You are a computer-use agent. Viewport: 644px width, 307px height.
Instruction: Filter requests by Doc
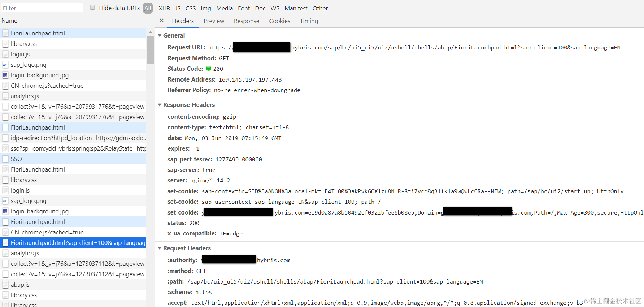tap(260, 8)
